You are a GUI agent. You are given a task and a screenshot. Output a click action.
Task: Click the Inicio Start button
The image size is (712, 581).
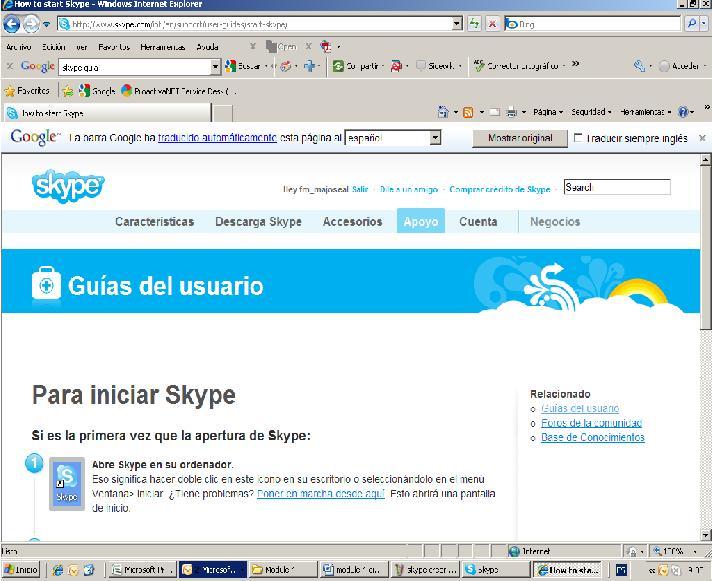pyautogui.click(x=21, y=570)
